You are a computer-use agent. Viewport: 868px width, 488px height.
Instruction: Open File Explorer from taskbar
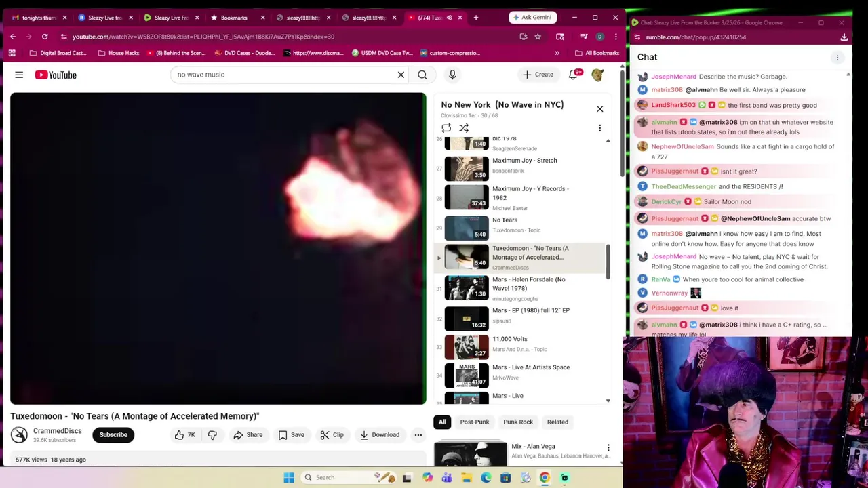pos(467,478)
